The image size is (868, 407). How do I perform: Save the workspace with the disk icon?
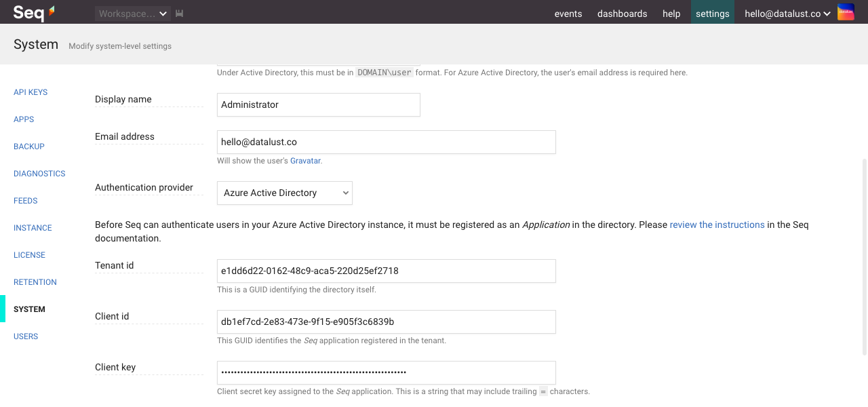[179, 14]
